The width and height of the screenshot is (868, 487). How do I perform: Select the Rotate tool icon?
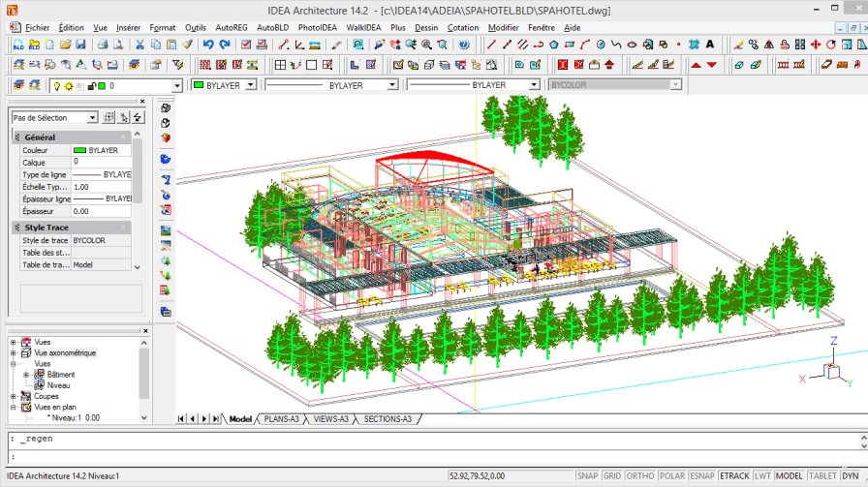click(831, 45)
